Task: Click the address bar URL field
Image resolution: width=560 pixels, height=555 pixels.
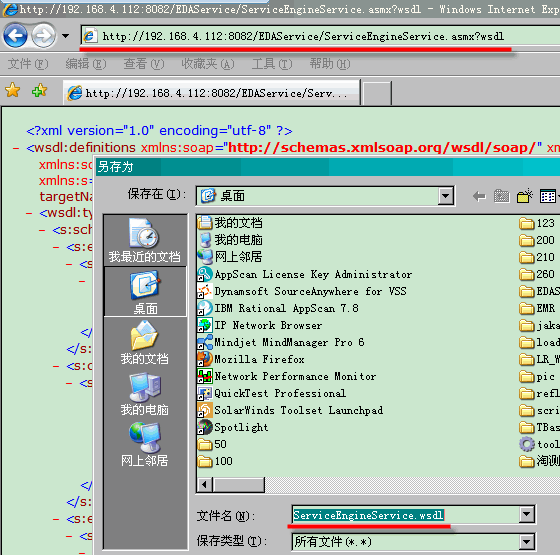Action: pos(320,36)
